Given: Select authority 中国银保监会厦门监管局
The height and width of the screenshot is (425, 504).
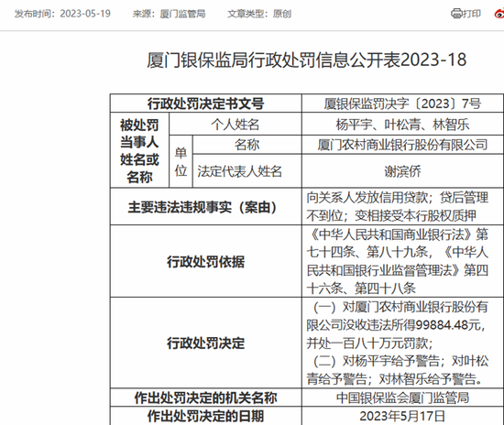Looking at the screenshot, I should (402, 398).
